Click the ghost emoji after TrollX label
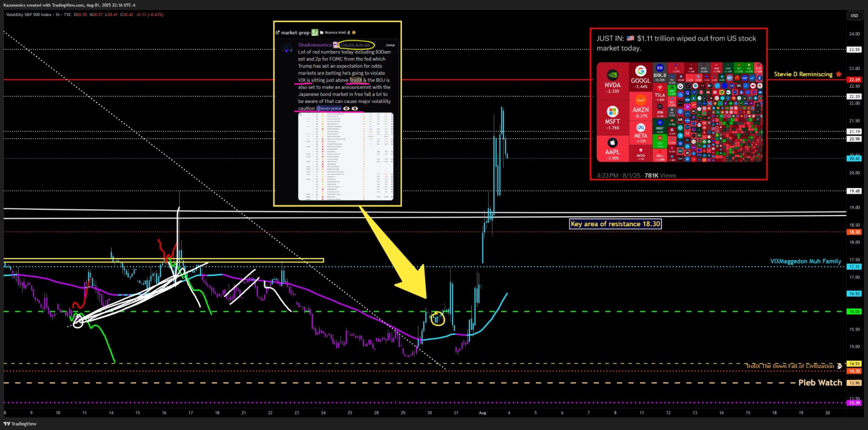This screenshot has height=430, width=868. click(839, 366)
